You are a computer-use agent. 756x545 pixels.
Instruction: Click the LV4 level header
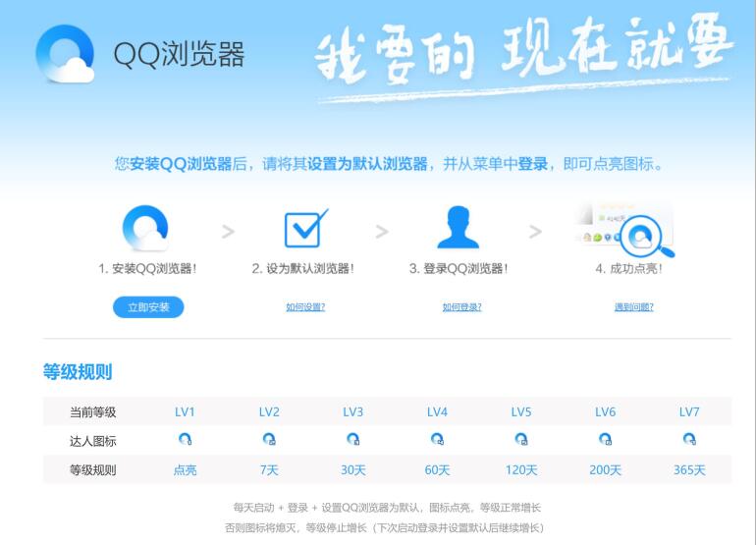pos(437,411)
